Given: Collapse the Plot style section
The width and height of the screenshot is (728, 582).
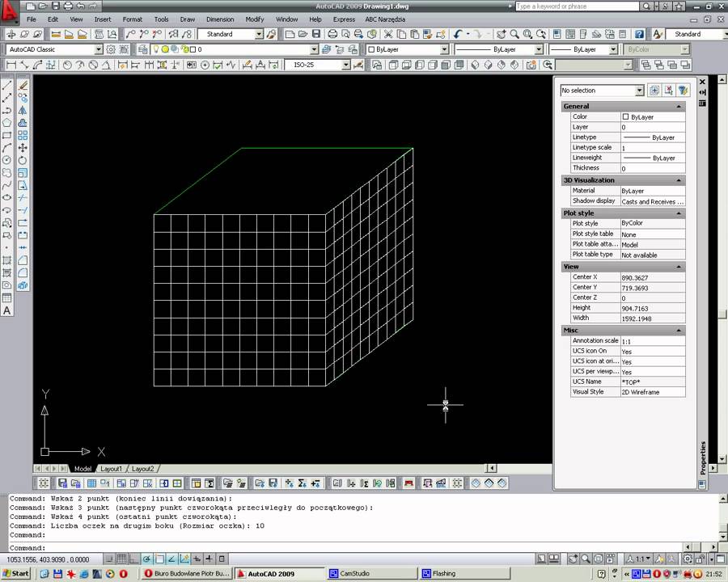Looking at the screenshot, I should (x=679, y=213).
